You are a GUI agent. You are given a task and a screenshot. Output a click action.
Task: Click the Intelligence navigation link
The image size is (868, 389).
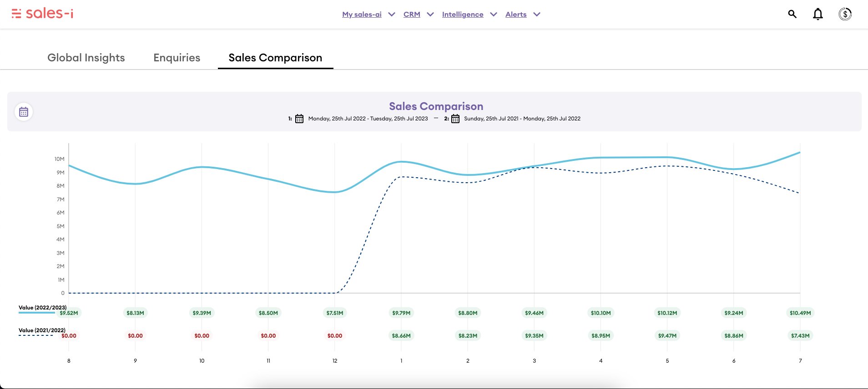[462, 15]
